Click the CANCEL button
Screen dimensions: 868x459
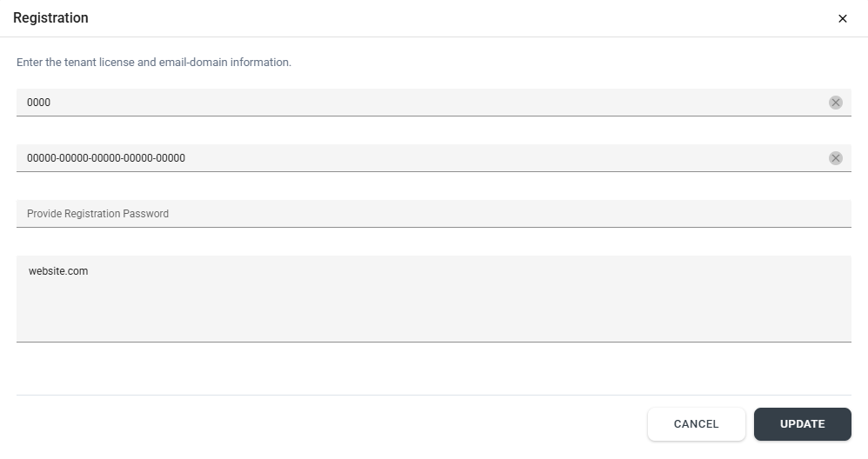point(697,424)
